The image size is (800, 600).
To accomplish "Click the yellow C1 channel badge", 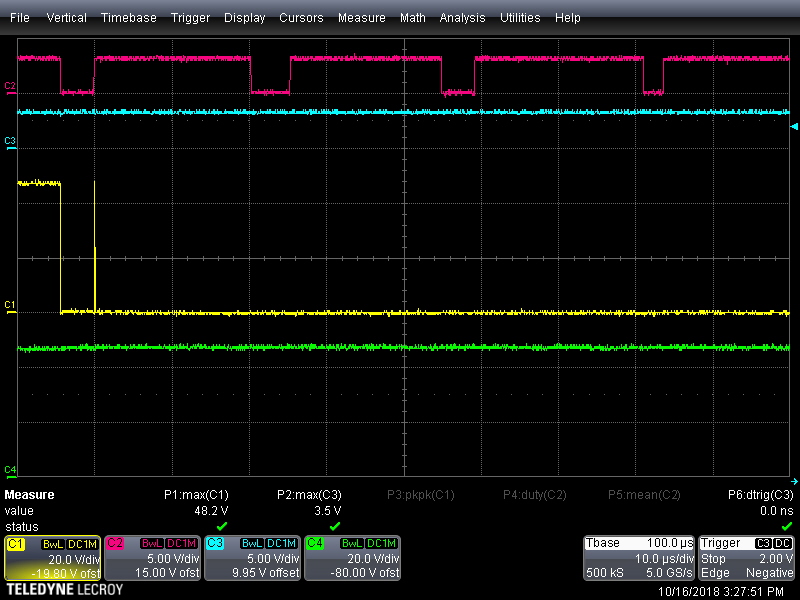I will point(16,544).
